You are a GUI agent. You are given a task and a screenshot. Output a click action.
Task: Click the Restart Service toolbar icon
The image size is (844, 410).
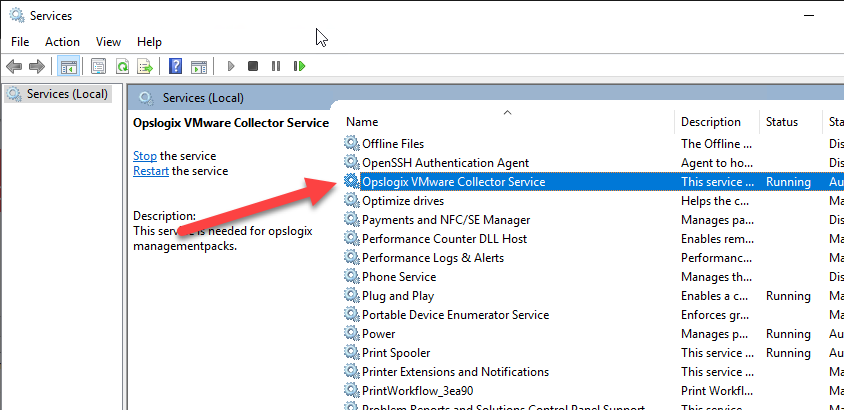coord(299,66)
